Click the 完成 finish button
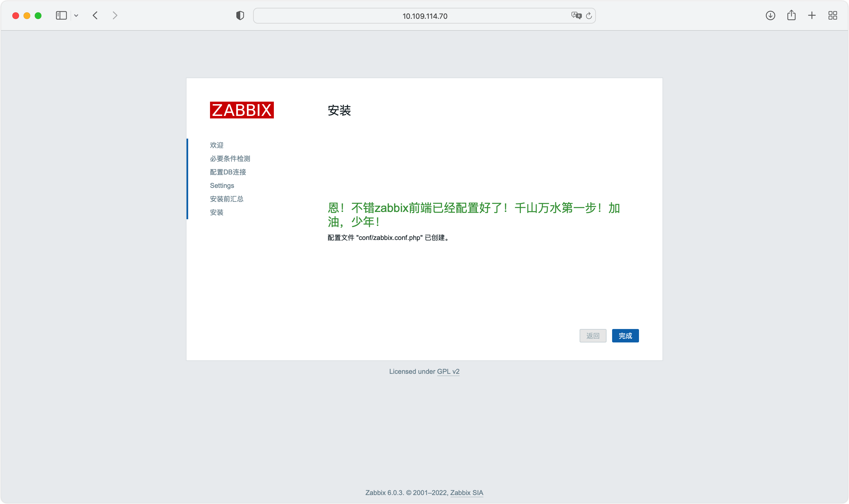The width and height of the screenshot is (849, 504). point(625,336)
